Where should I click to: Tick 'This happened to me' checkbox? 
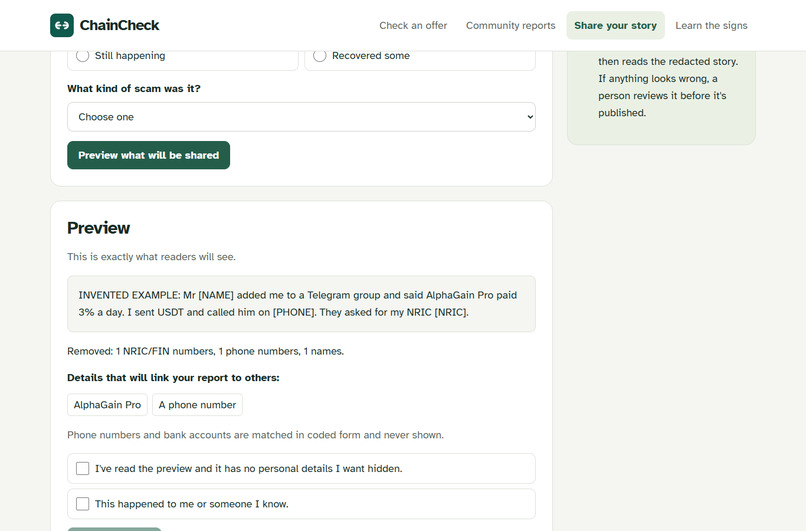[x=82, y=504]
